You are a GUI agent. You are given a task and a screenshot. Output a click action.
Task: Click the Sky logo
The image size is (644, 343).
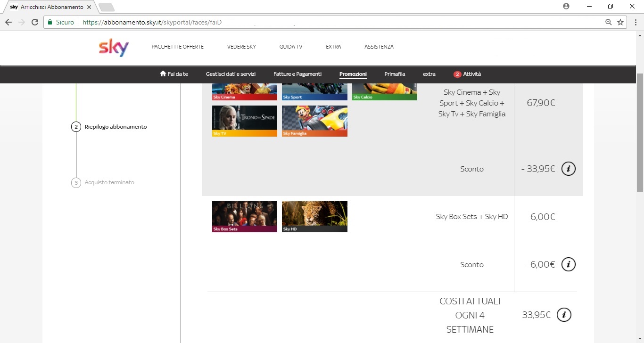point(114,48)
